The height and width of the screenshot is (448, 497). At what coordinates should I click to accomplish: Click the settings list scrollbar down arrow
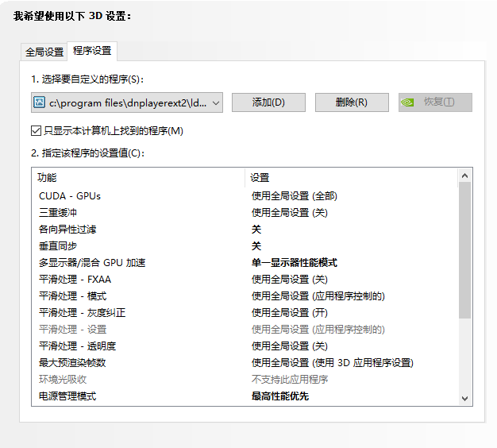pos(464,398)
